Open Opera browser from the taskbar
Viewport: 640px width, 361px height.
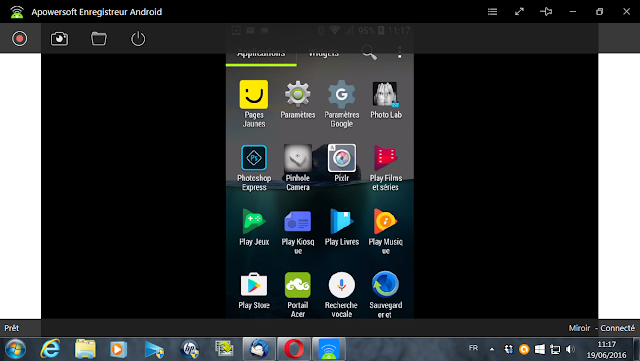pyautogui.click(x=294, y=350)
